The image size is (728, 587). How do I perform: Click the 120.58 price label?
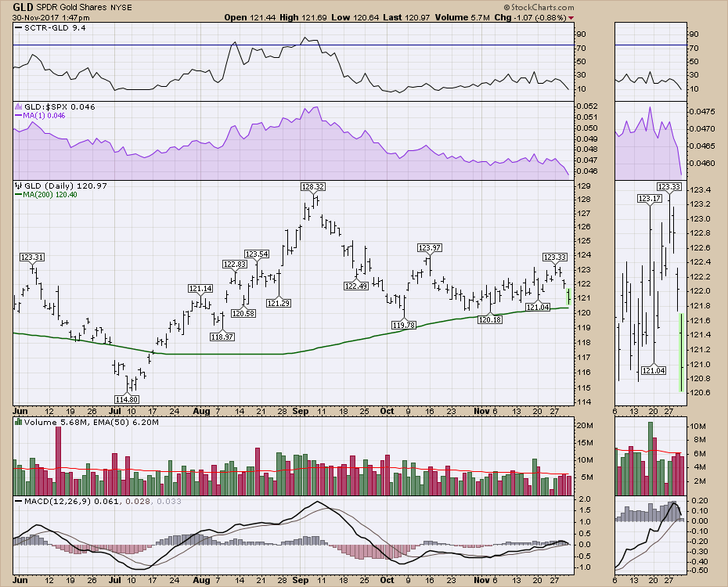coord(243,313)
